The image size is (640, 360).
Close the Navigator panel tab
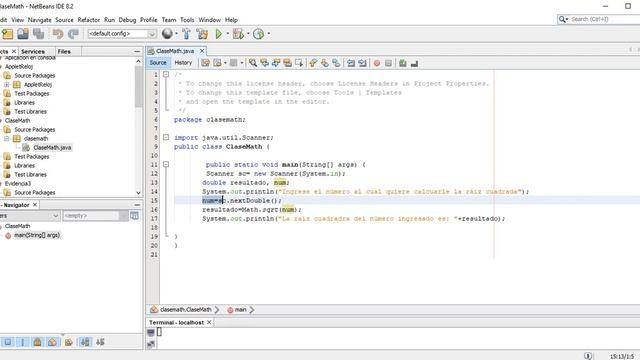[35, 205]
